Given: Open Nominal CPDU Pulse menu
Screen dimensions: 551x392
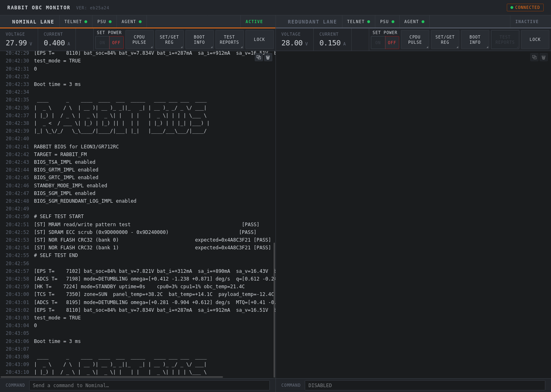Looking at the screenshot, I should point(140,40).
